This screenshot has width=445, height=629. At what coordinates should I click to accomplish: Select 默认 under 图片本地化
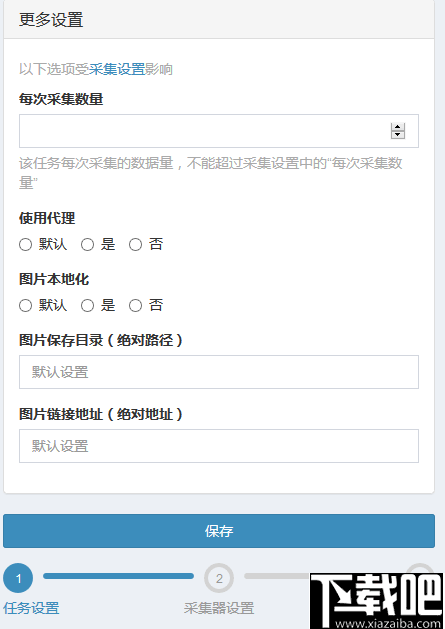tap(25, 305)
